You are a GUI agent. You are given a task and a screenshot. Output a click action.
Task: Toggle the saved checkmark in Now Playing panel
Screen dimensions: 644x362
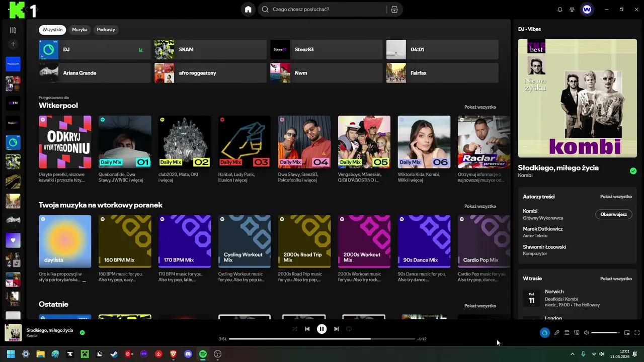(x=633, y=171)
